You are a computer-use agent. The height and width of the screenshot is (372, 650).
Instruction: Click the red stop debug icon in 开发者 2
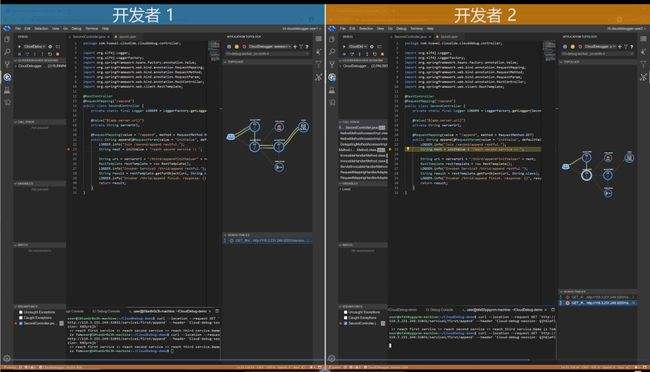click(x=382, y=54)
